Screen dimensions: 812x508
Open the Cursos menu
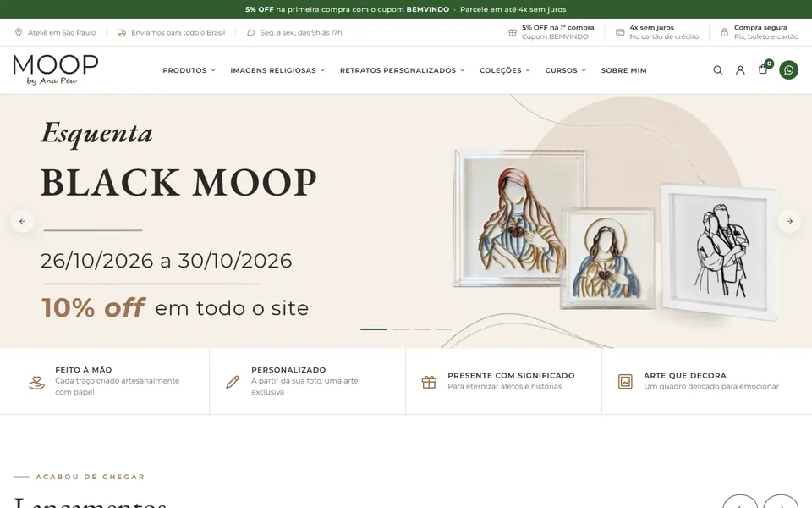pyautogui.click(x=561, y=70)
